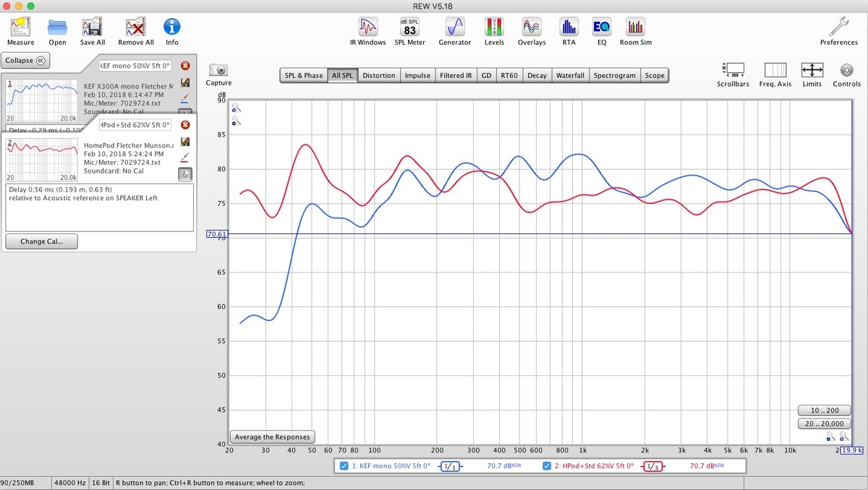Open the RT60 tab
The width and height of the screenshot is (868, 490).
tap(509, 75)
